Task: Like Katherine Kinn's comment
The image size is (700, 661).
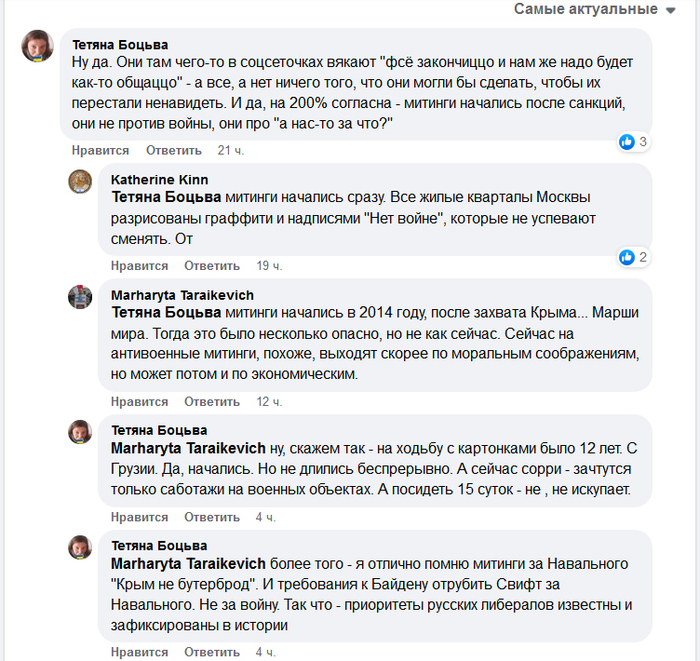Action: tap(139, 266)
